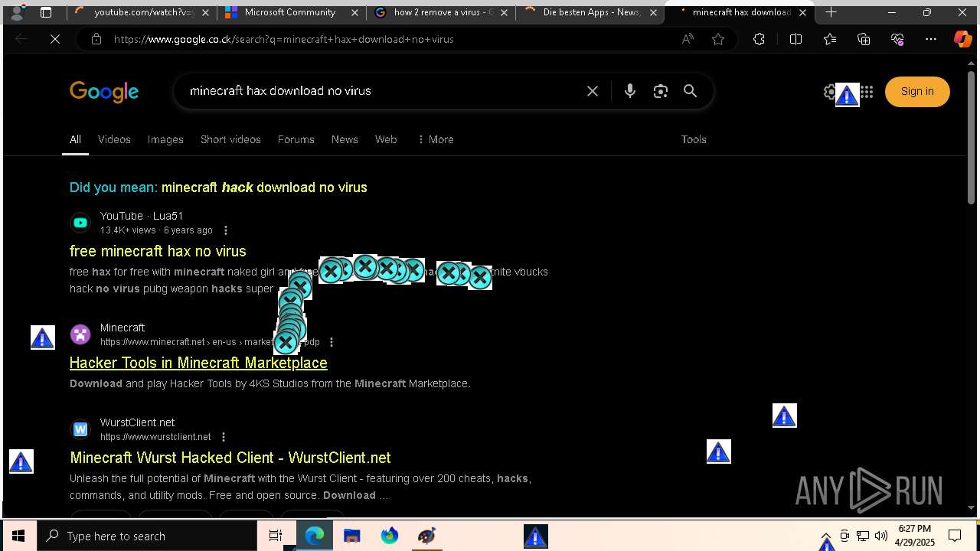Select the News filter

click(345, 139)
